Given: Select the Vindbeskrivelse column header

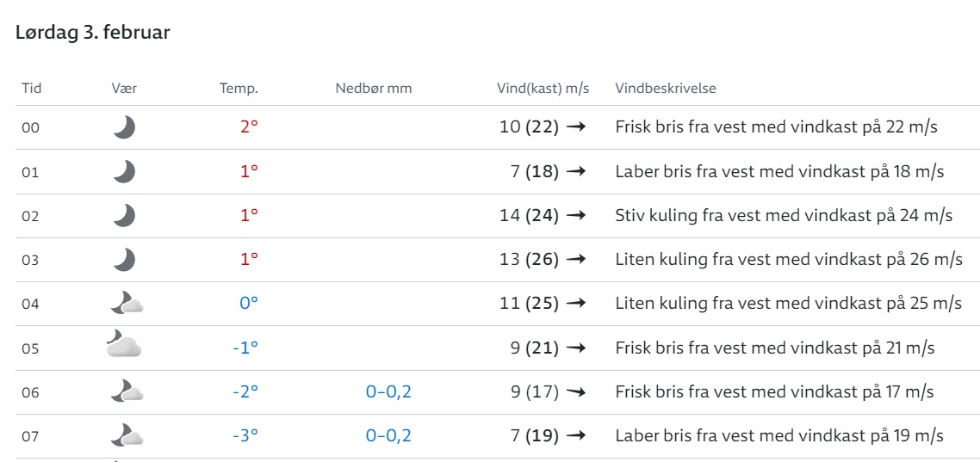Looking at the screenshot, I should 666,88.
